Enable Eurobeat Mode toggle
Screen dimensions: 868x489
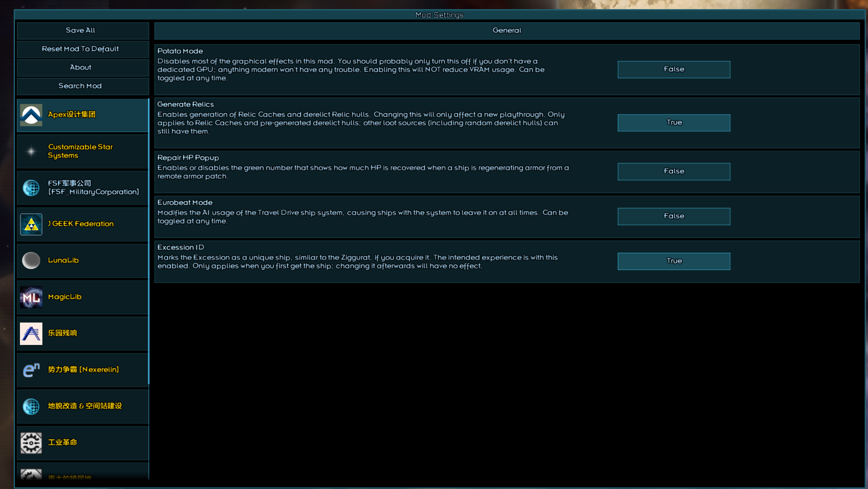click(674, 216)
